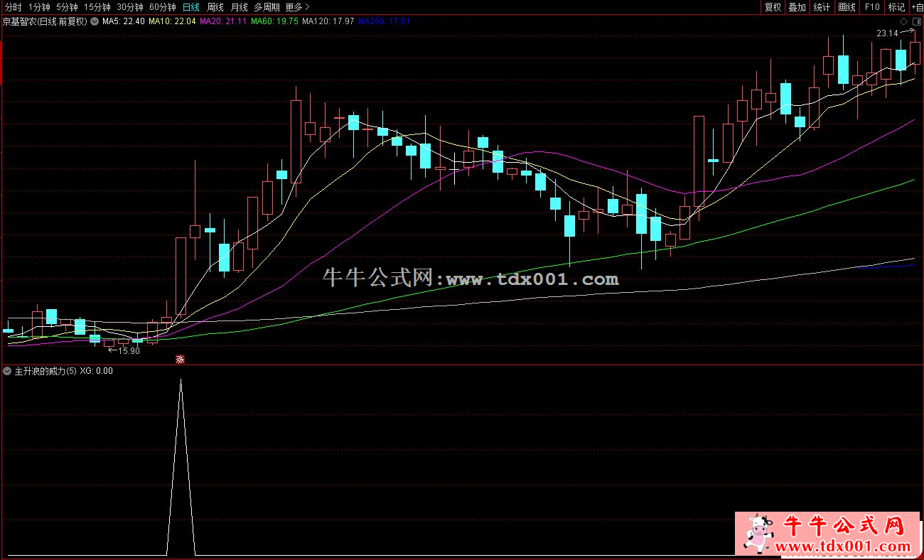The image size is (924, 560).
Task: Click the XG: 0.00 indicator value
Action: 97,371
